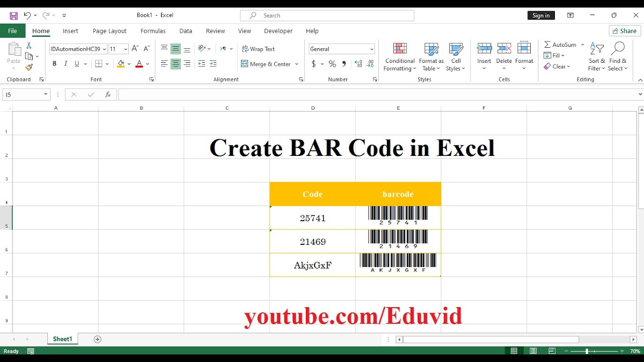The image size is (644, 362).
Task: Switch to the Page Layout tab
Action: (110, 31)
